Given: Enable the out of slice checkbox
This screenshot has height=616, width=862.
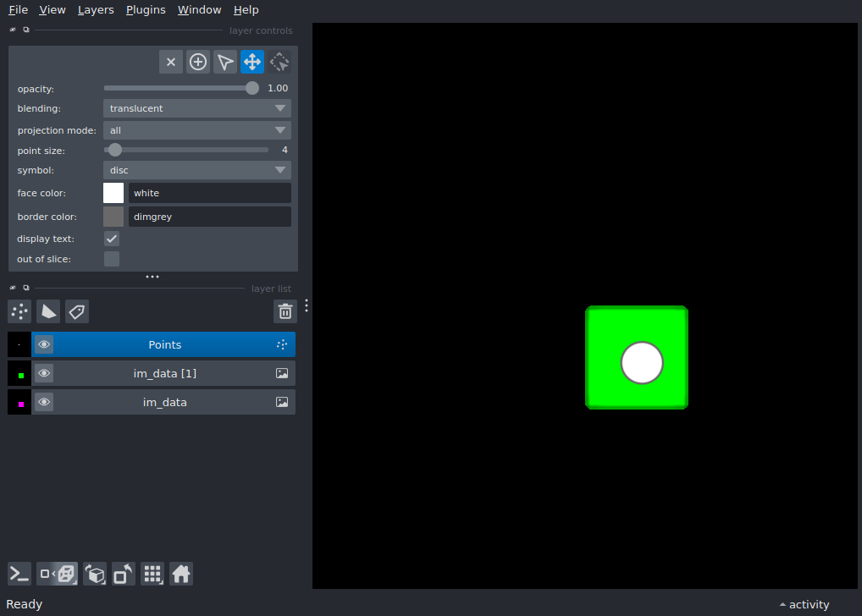Looking at the screenshot, I should pyautogui.click(x=111, y=259).
